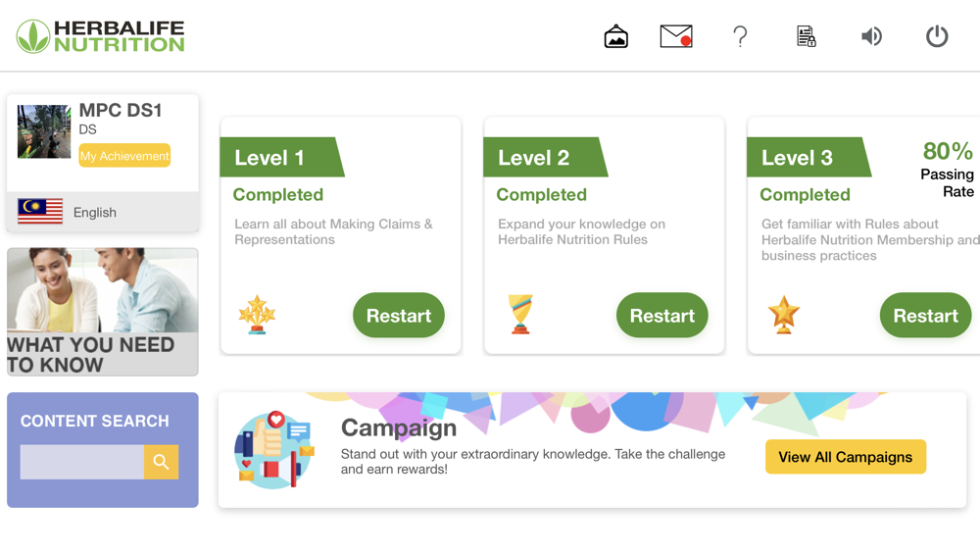The image size is (980, 552).
Task: Click the search magnifier button
Action: [162, 462]
